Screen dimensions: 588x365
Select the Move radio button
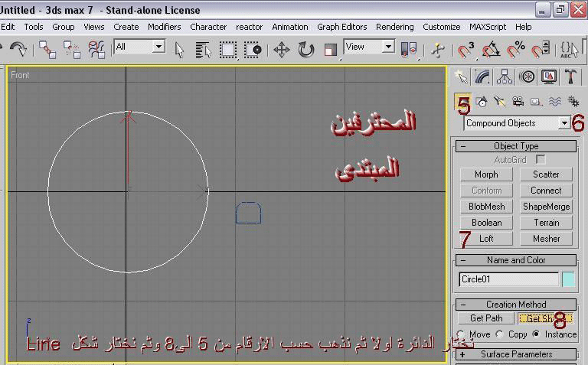(461, 334)
